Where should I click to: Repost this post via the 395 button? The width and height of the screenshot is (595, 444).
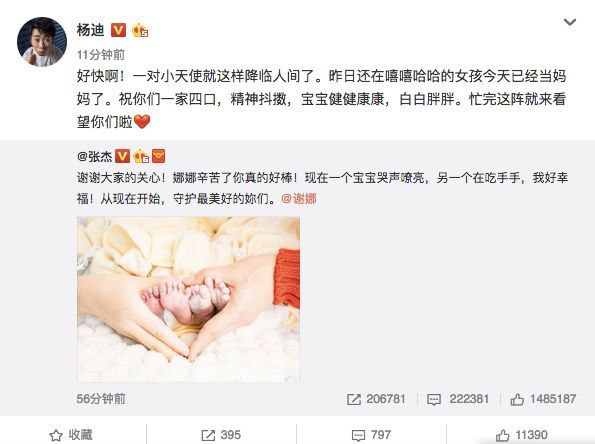221,435
